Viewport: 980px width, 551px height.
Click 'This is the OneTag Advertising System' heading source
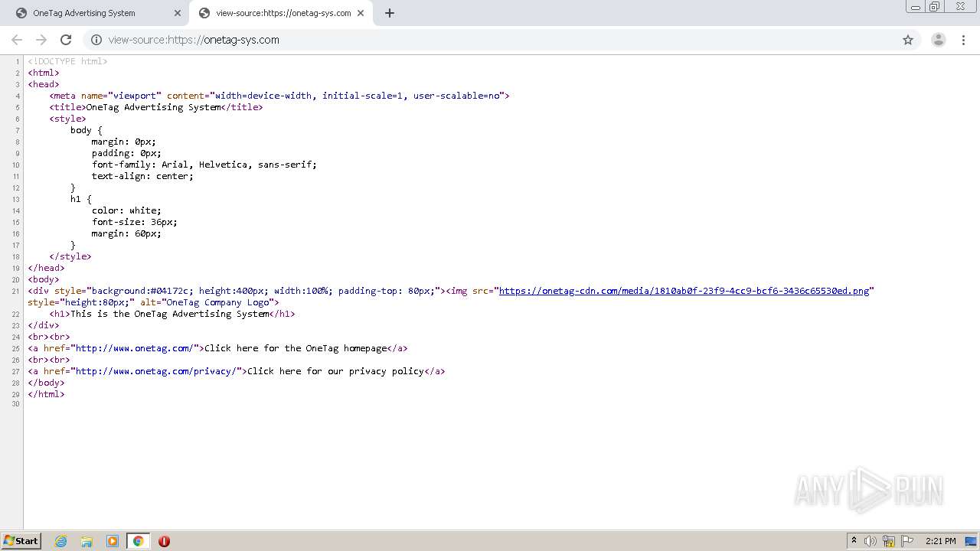pos(170,314)
